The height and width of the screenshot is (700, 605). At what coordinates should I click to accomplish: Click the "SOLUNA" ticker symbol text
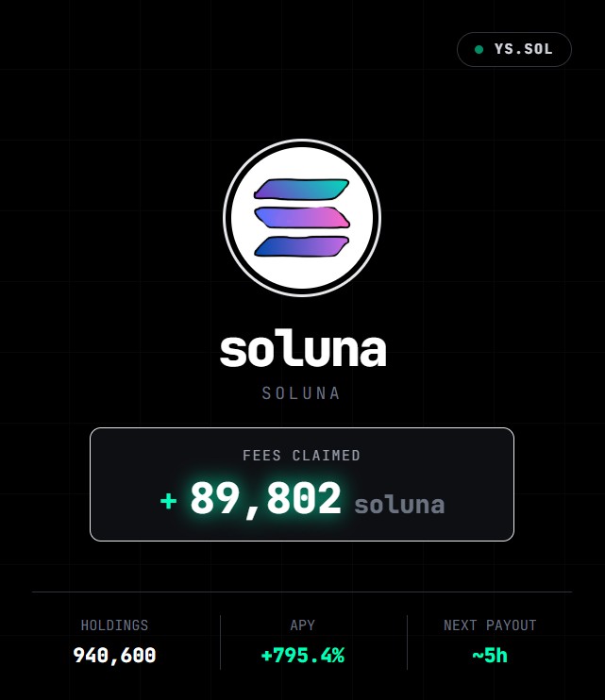click(301, 393)
